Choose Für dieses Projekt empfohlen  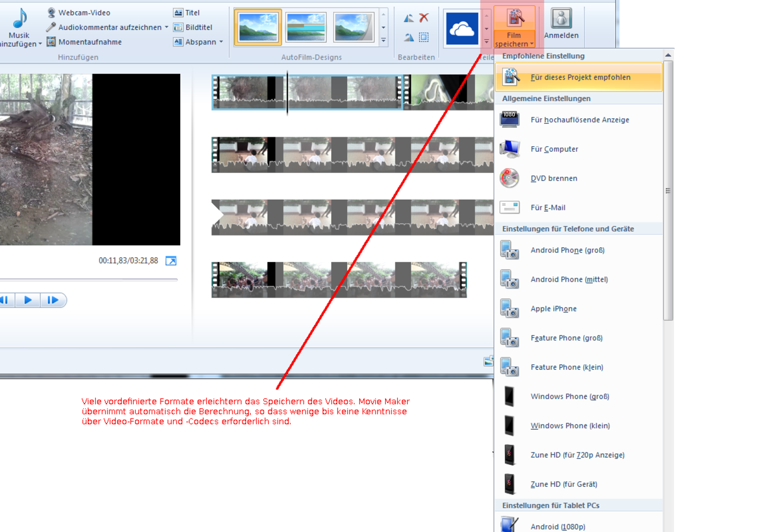pos(578,77)
